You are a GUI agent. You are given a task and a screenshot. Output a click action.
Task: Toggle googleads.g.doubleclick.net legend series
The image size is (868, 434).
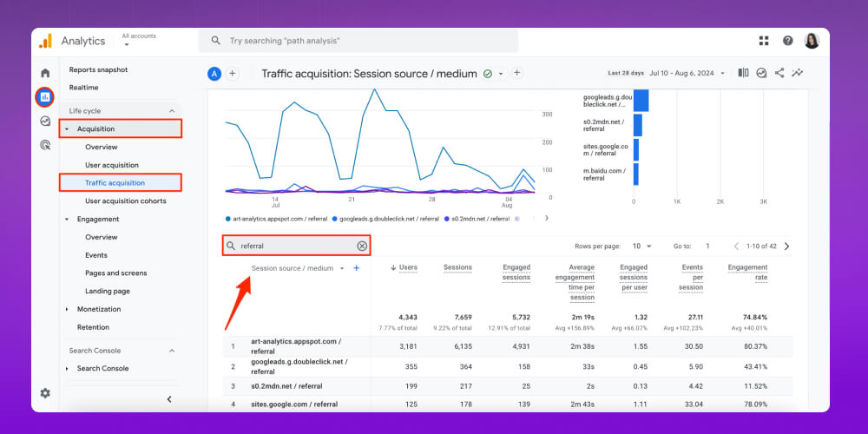point(385,219)
